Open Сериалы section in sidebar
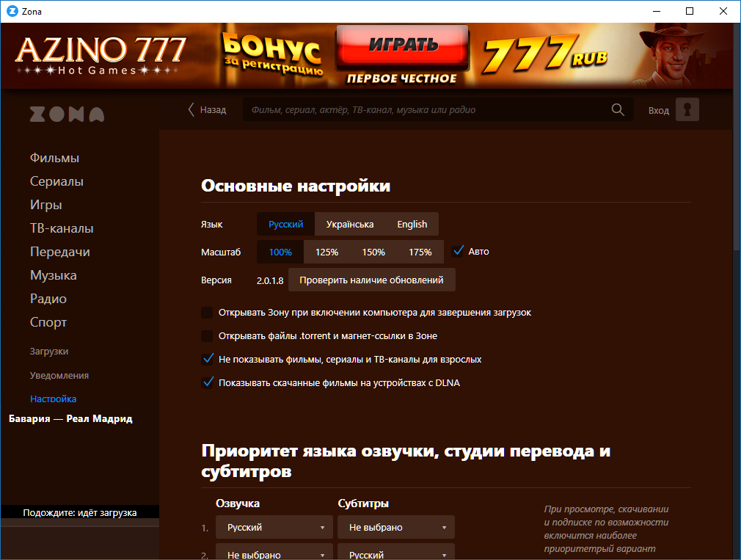The image size is (741, 560). pyautogui.click(x=56, y=181)
